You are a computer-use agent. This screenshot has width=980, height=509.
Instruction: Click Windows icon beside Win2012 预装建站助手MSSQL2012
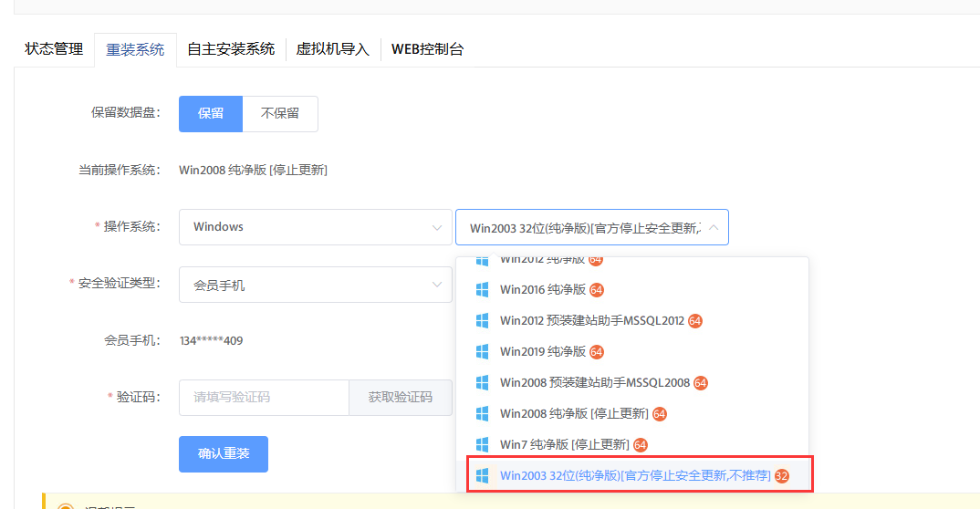coord(483,321)
